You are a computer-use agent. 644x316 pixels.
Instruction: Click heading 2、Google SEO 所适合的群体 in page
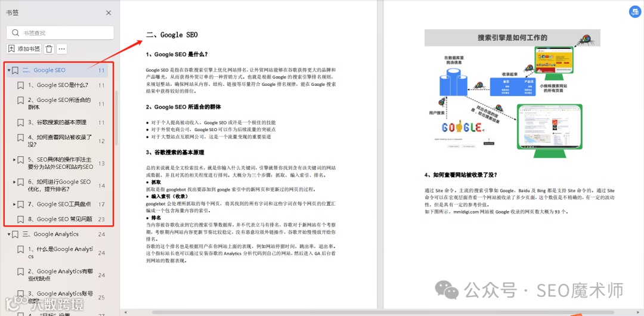(183, 107)
